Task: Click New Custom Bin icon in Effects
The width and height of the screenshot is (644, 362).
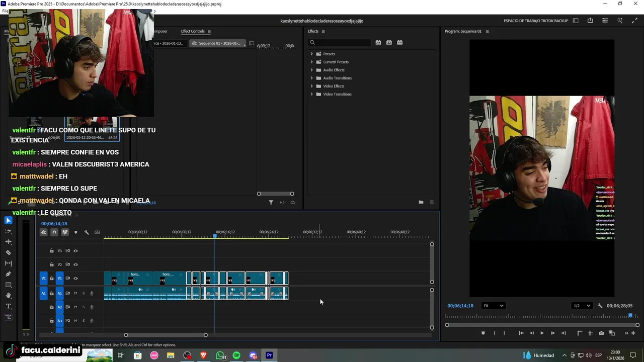Action: (421, 202)
